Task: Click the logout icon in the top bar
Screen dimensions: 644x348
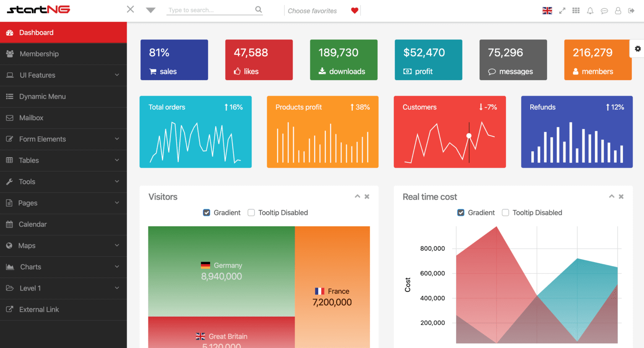Action: coord(631,10)
